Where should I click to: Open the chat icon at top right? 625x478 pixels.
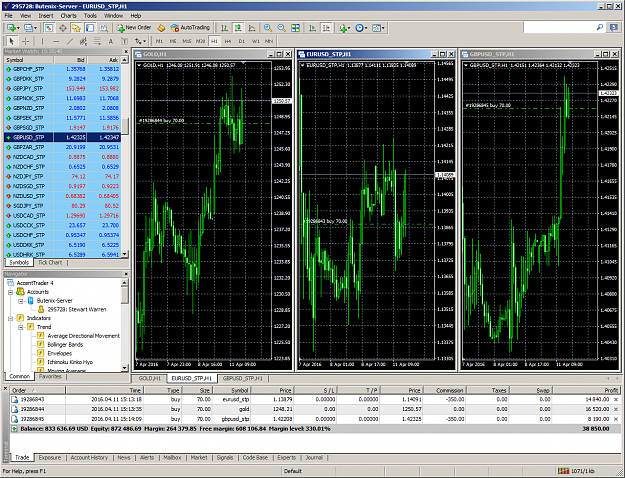[x=613, y=28]
